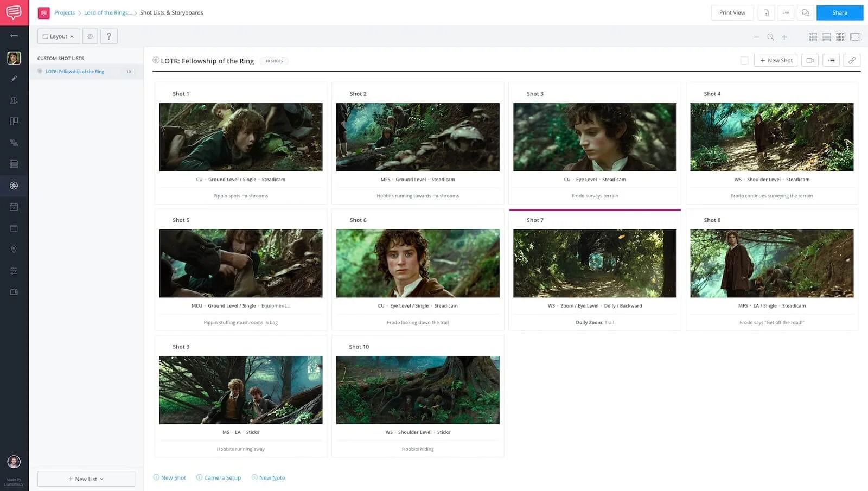Click the question mark help button
This screenshot has height=491, width=868.
pyautogui.click(x=109, y=36)
